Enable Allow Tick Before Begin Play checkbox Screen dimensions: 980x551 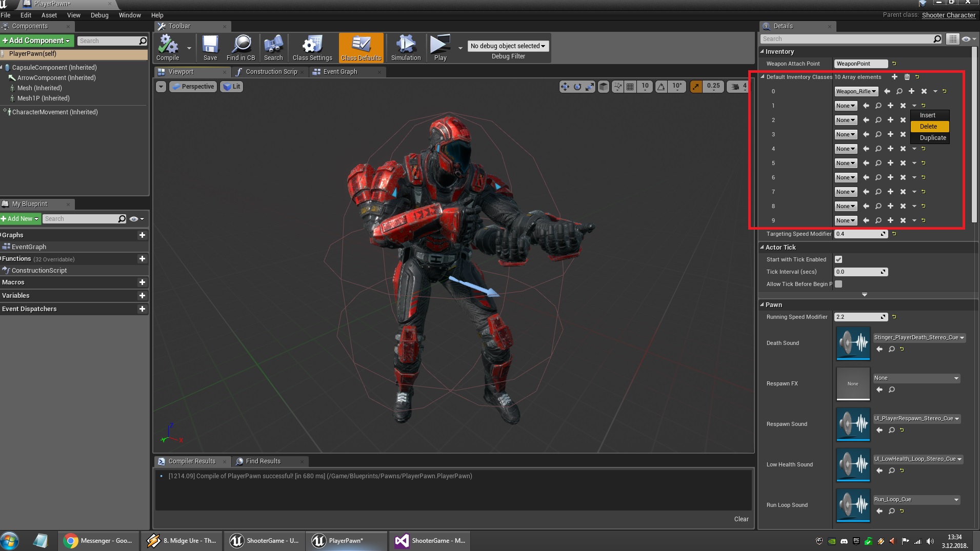[838, 284]
